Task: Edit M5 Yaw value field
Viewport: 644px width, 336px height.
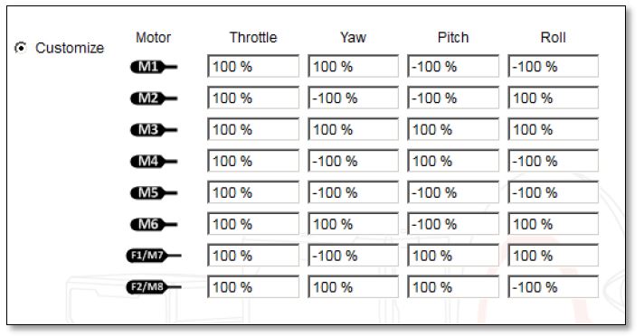Action: pos(354,192)
